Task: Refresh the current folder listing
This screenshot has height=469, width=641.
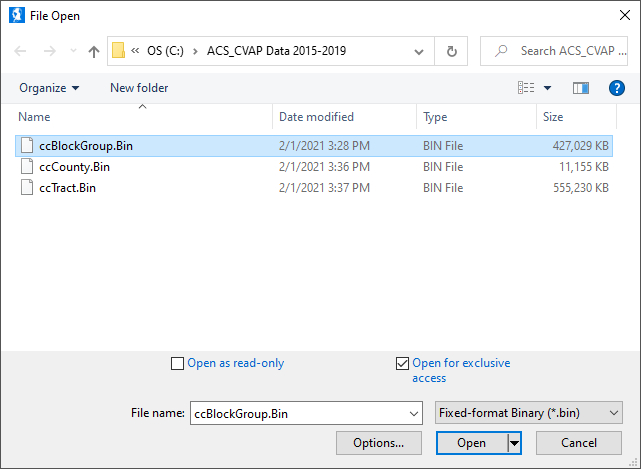Action: (x=452, y=51)
